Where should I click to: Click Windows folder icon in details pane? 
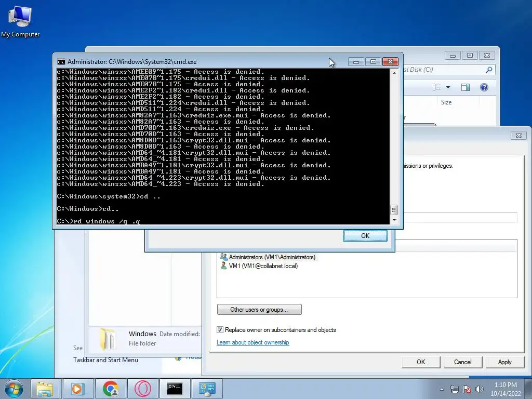tap(108, 339)
